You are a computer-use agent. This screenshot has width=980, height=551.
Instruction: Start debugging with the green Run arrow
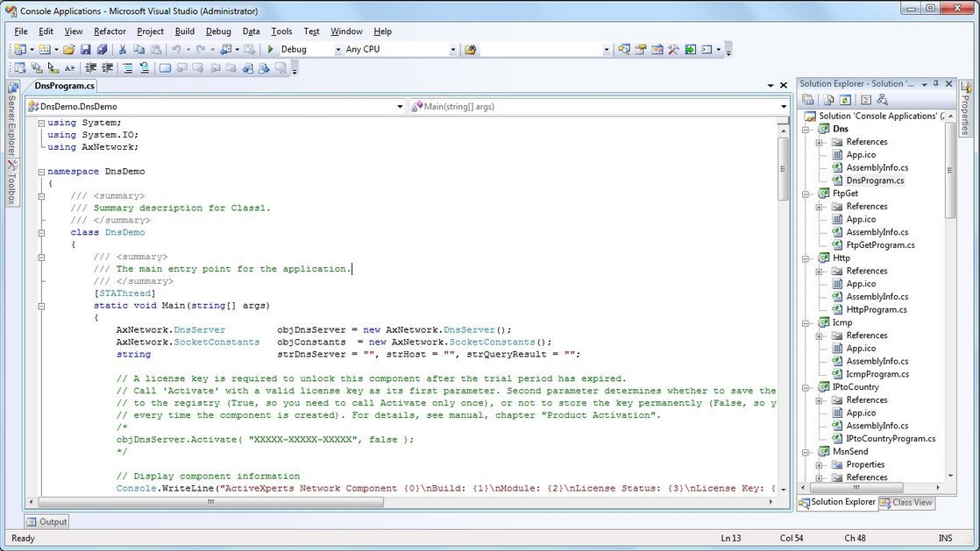tap(269, 49)
